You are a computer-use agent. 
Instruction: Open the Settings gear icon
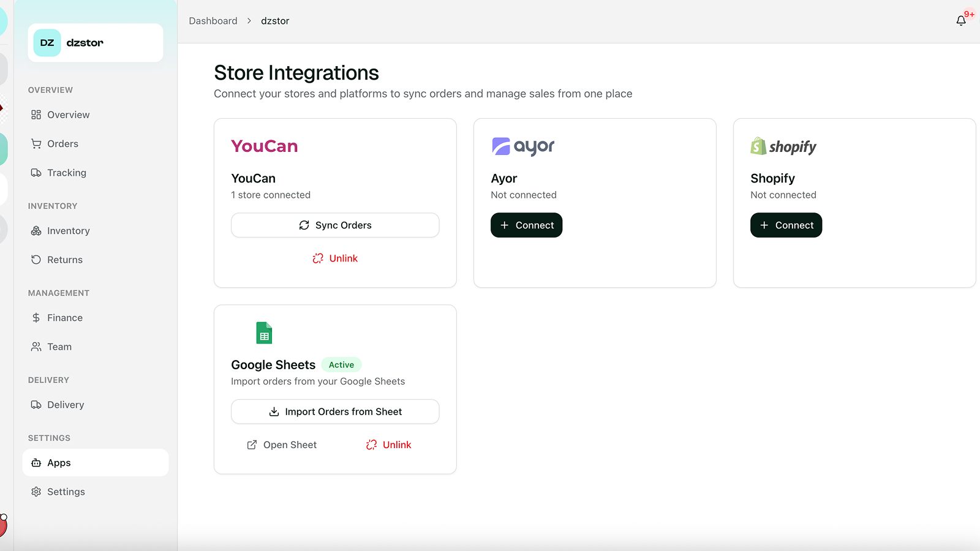point(37,491)
